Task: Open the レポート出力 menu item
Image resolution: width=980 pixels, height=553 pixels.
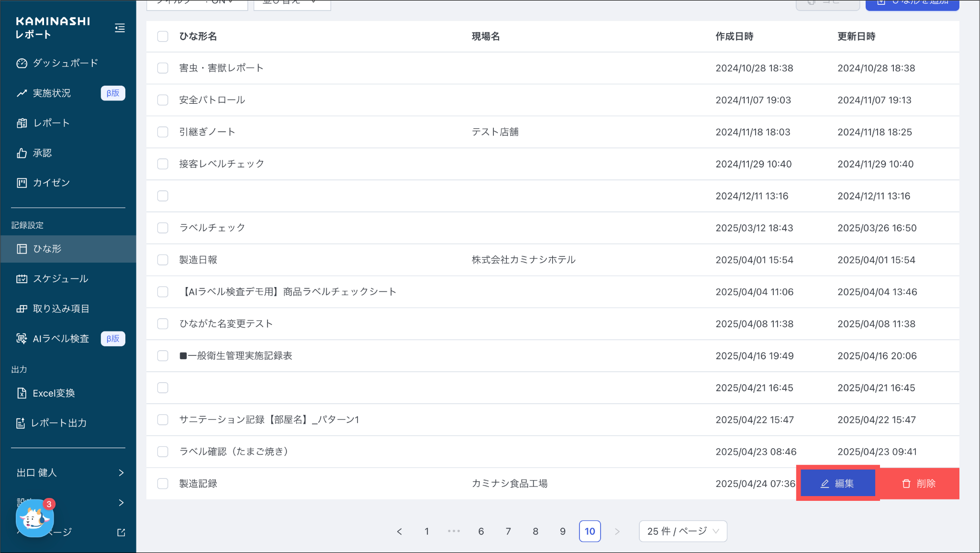Action: tap(58, 423)
